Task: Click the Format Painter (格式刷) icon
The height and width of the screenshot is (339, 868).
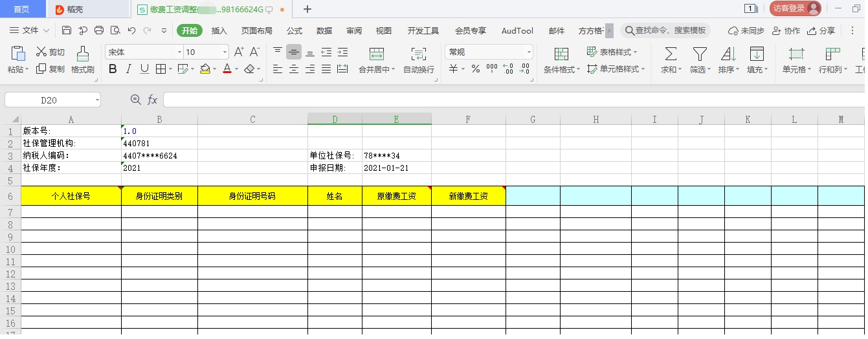Action: pyautogui.click(x=83, y=54)
